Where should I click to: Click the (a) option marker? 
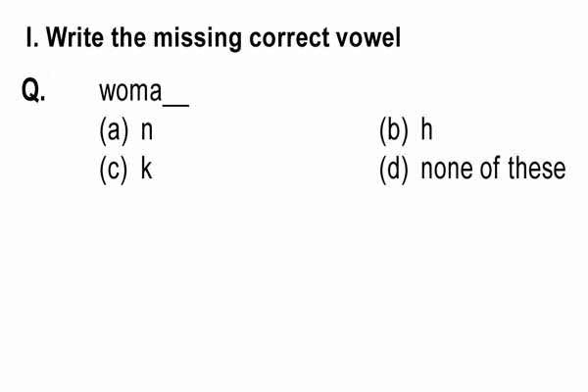(x=114, y=130)
